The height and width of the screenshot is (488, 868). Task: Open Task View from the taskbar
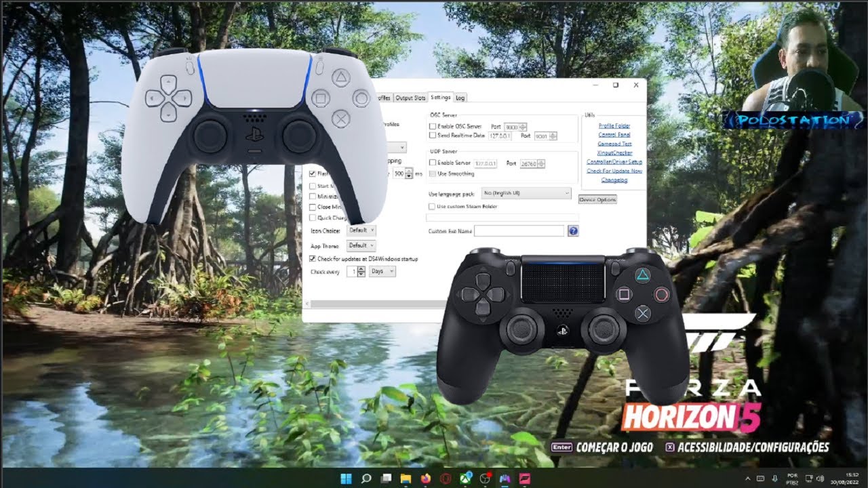[386, 479]
